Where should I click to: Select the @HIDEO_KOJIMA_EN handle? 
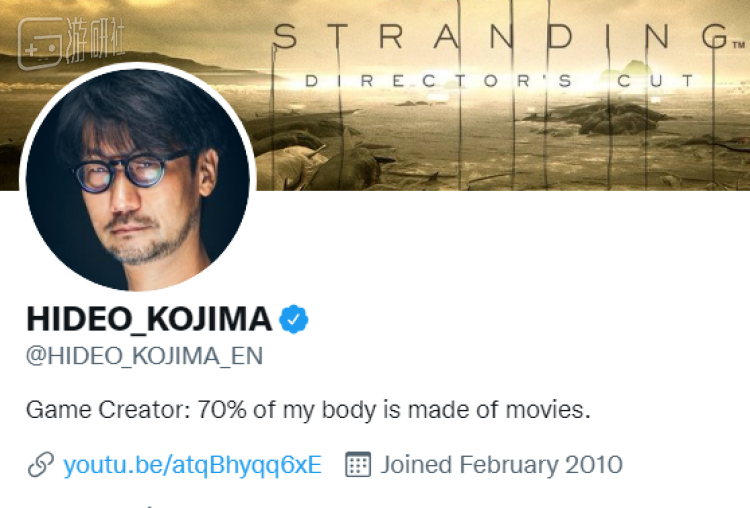click(144, 356)
